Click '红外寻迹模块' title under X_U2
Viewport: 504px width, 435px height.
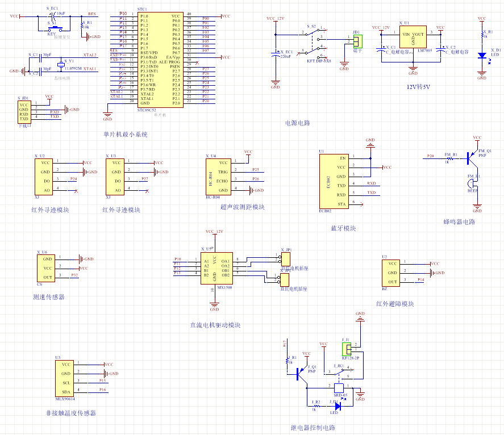point(50,210)
